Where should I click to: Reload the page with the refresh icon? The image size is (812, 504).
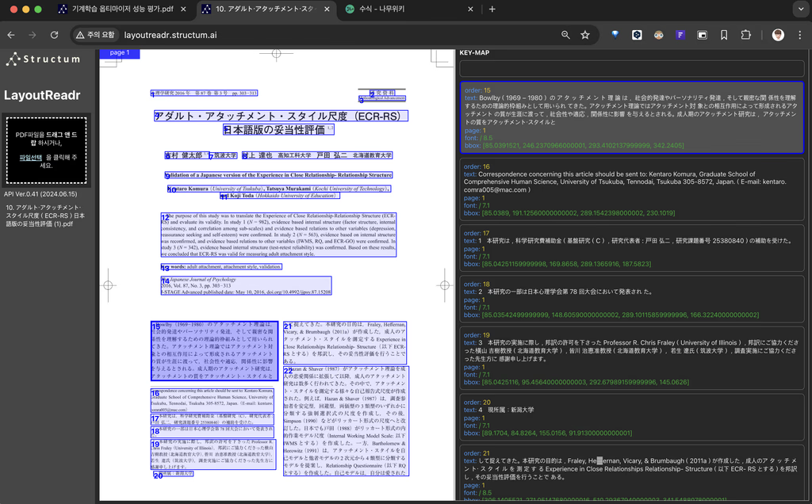click(x=54, y=35)
